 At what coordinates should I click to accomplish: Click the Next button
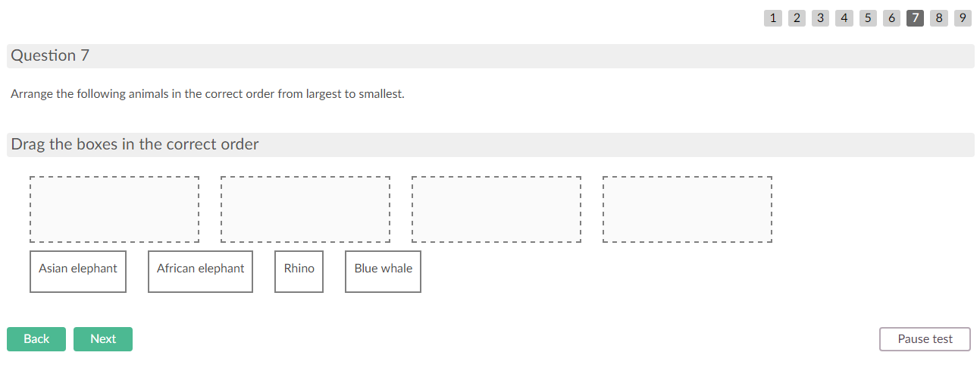[103, 339]
